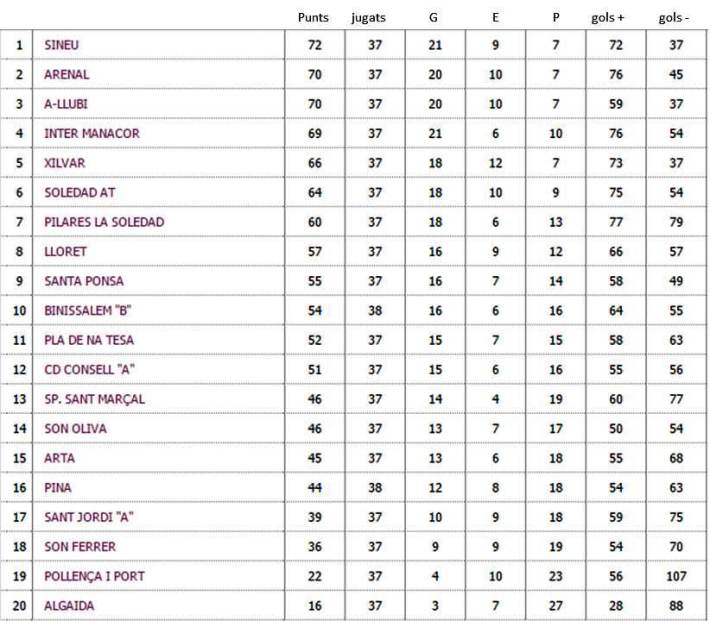Click the Punts column header
The image size is (710, 621).
(314, 18)
